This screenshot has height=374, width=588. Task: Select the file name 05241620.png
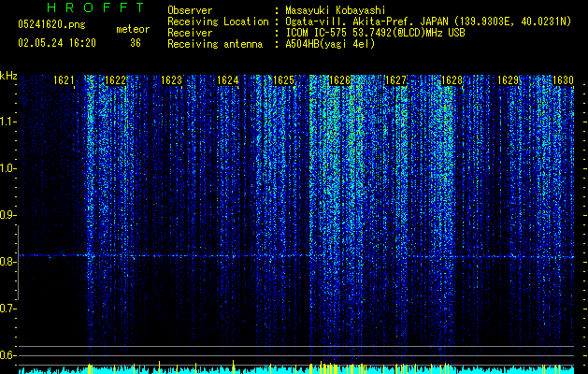51,24
